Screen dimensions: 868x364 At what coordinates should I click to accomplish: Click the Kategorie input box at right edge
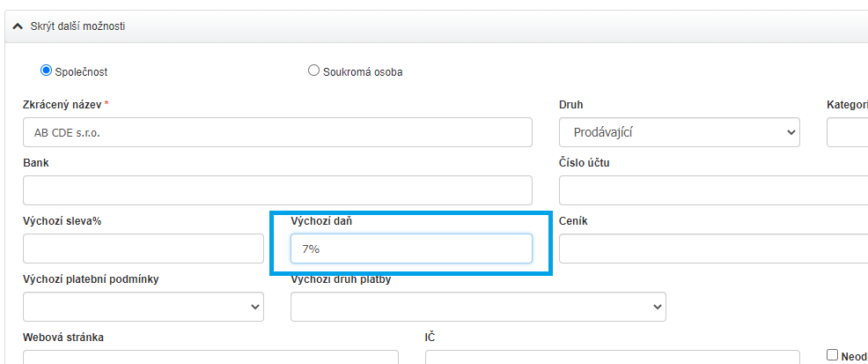(x=847, y=132)
